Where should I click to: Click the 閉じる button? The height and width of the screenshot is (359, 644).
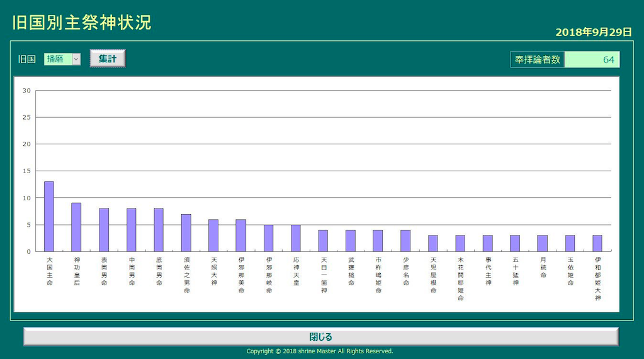tap(321, 337)
